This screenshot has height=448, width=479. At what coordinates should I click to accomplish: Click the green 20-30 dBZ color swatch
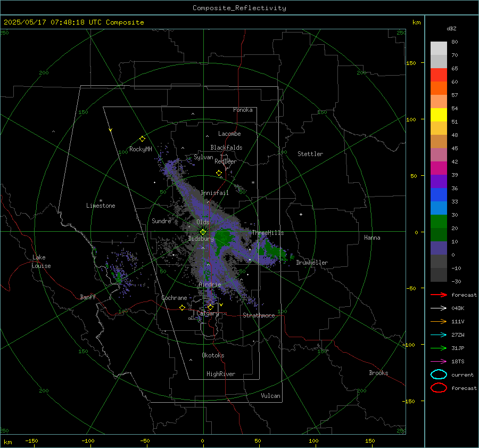[x=439, y=221]
